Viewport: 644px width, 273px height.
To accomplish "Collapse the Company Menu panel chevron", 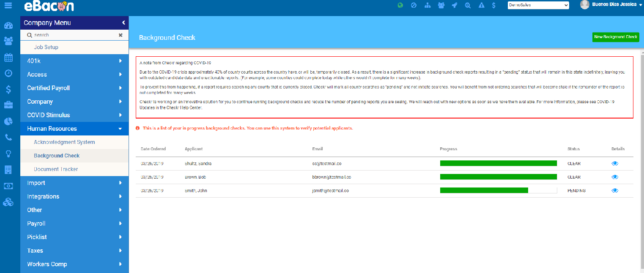I will pos(123,23).
